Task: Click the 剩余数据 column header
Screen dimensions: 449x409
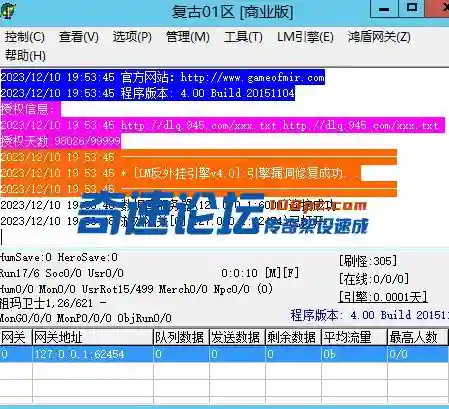Action: (x=293, y=337)
